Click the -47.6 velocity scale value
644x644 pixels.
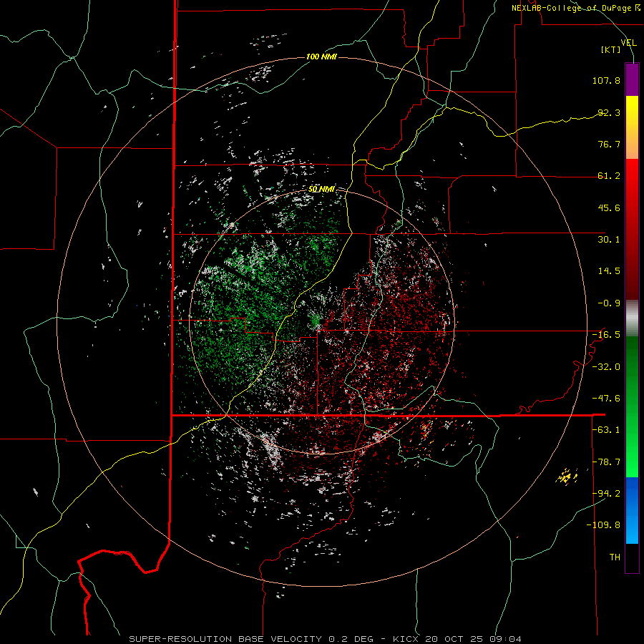point(606,399)
